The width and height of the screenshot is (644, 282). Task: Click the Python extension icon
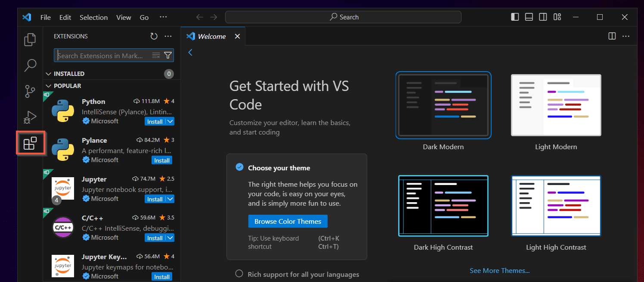pyautogui.click(x=63, y=111)
